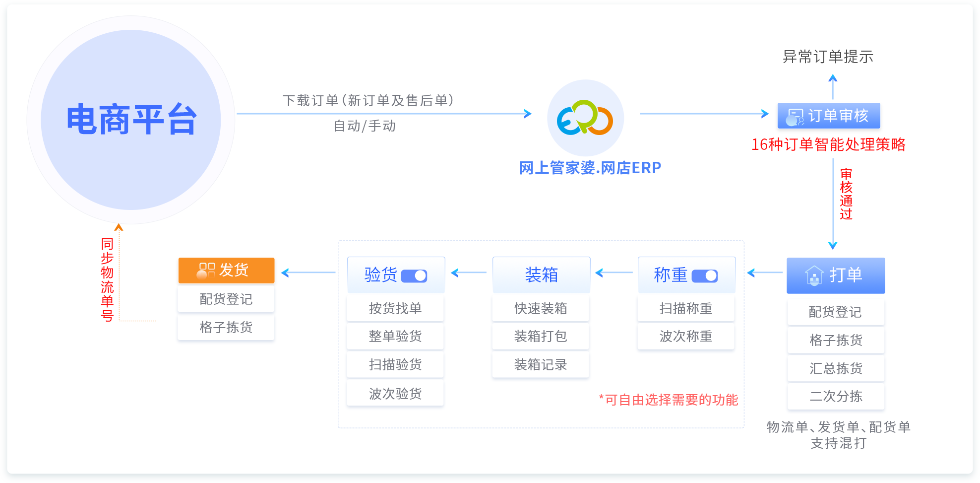Select 装箱记录 option

pos(541,365)
